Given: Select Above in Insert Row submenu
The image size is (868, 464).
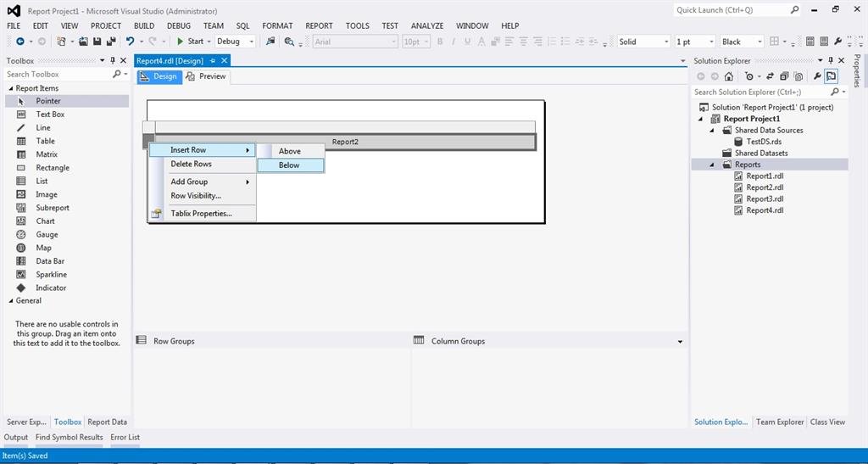Looking at the screenshot, I should coord(291,151).
